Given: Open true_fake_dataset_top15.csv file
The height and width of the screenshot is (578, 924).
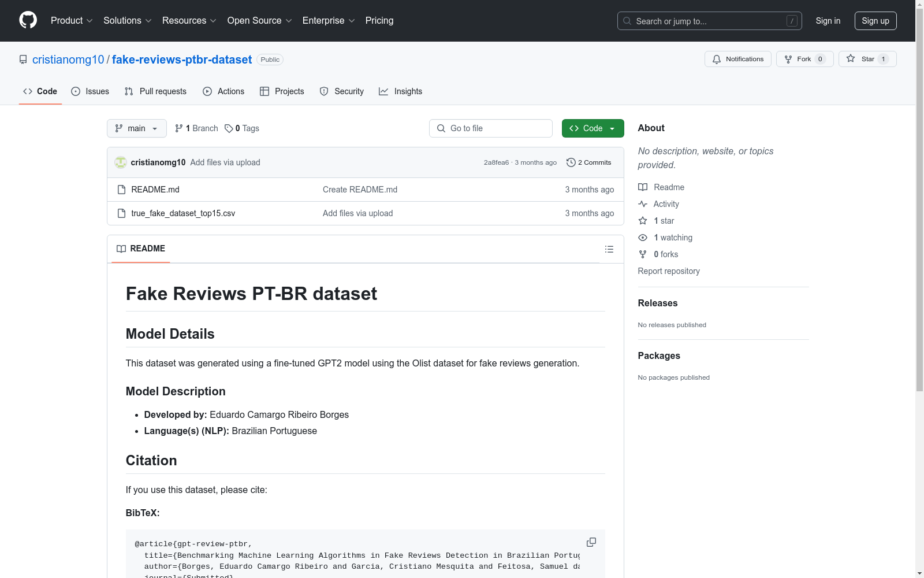Looking at the screenshot, I should click(183, 213).
